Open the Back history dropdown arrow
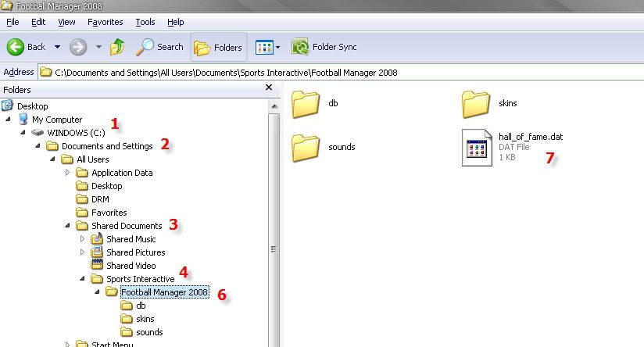Viewport: 644px width, 347px height. point(58,47)
